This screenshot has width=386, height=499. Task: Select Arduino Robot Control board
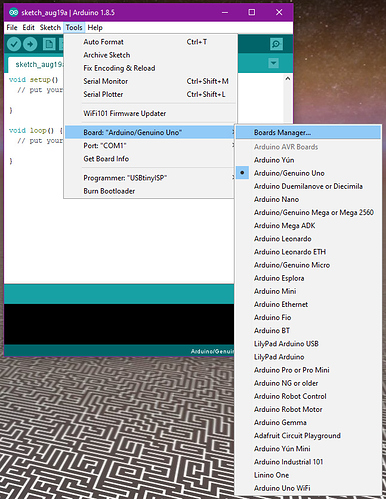tap(308, 396)
